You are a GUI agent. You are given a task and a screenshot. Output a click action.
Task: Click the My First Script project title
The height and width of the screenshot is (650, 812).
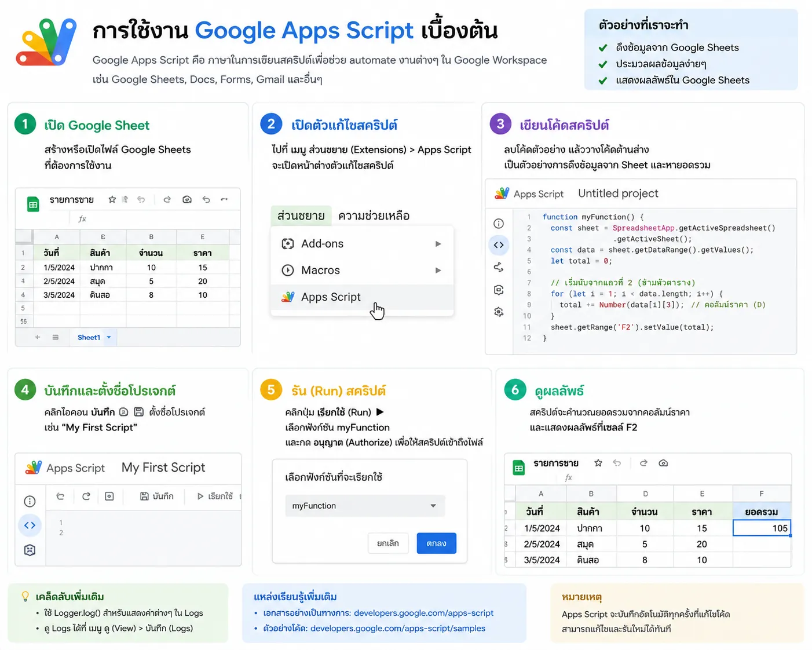point(163,468)
